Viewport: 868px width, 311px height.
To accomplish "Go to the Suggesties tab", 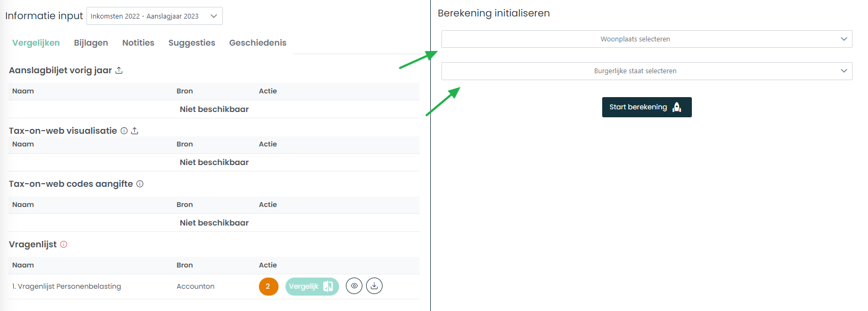I will pos(192,42).
